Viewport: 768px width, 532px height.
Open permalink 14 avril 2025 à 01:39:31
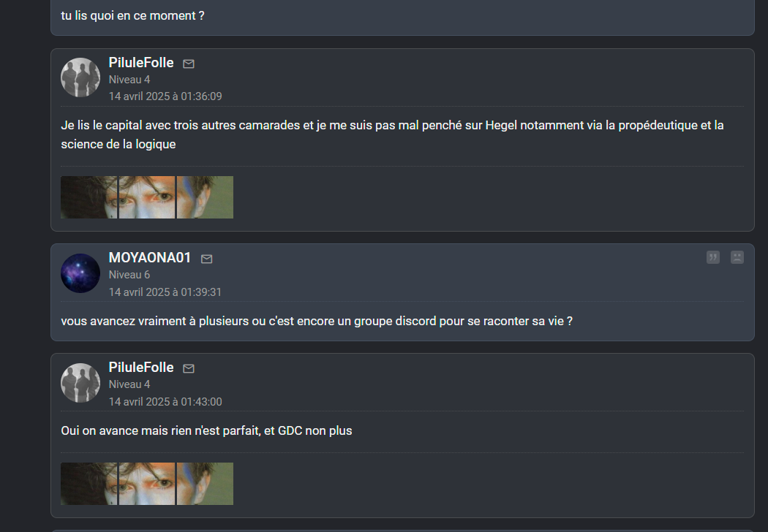[165, 292]
